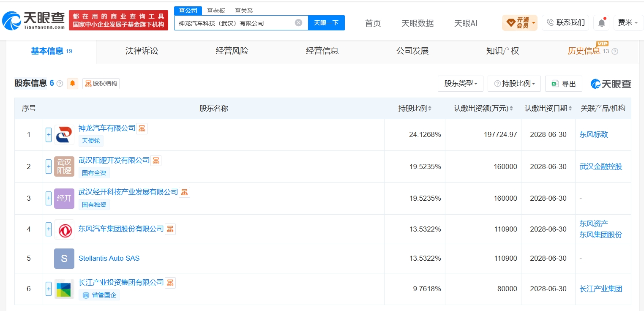The height and width of the screenshot is (311, 644).
Task: Click the 联系我们 button
Action: pyautogui.click(x=565, y=23)
